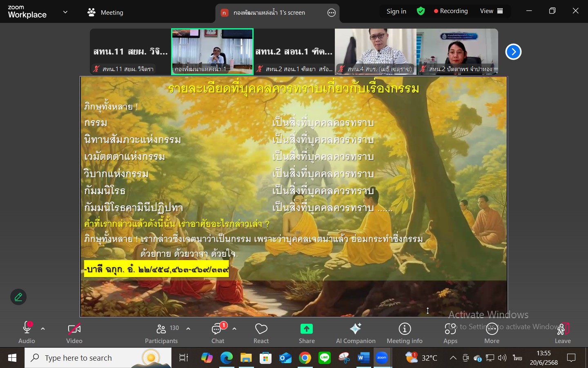Screen dimensions: 588x368
Task: Click the green Share screen button
Action: coord(307,333)
